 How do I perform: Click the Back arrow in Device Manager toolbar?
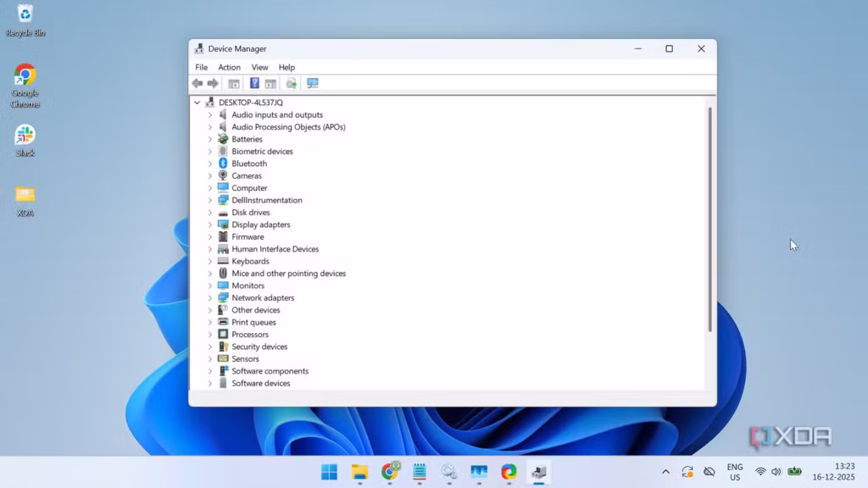pos(197,84)
